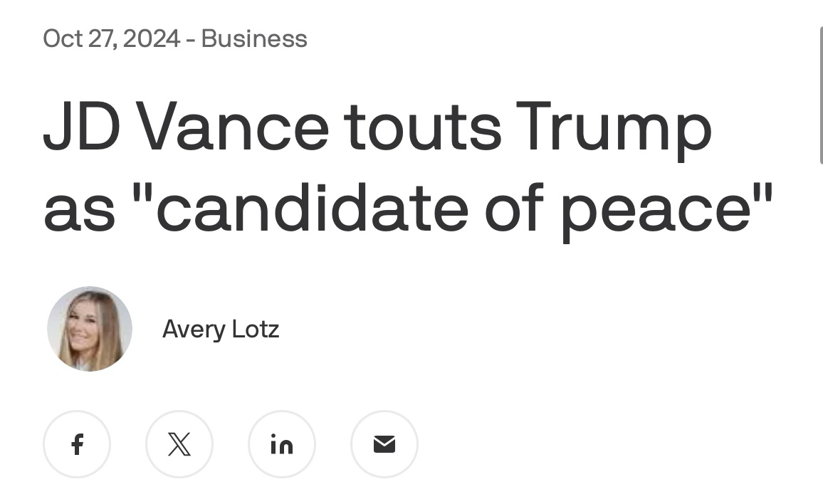This screenshot has width=823, height=504.
Task: Click the Oct 27, 2024 publish date
Action: 111,38
